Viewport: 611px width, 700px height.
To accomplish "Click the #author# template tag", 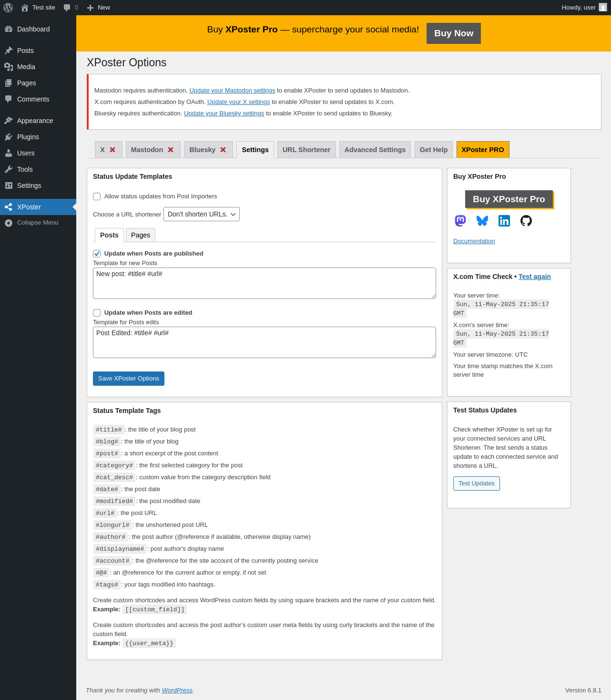I will [111, 537].
